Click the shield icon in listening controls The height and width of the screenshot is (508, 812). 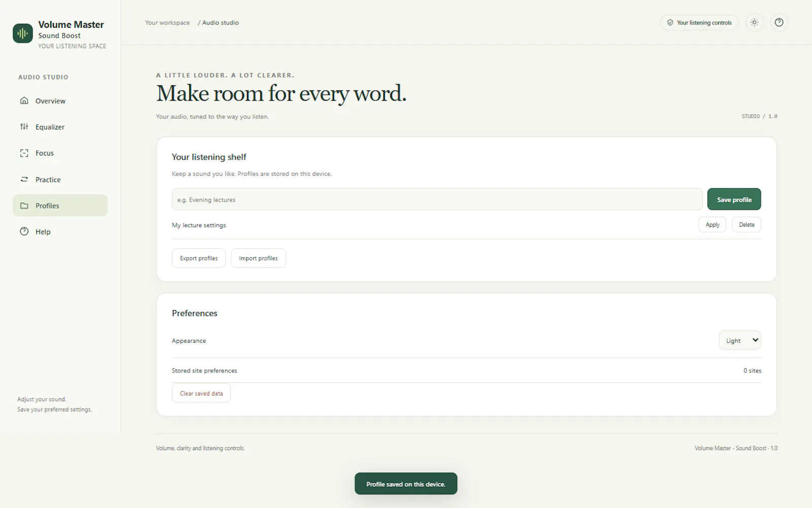(x=670, y=23)
